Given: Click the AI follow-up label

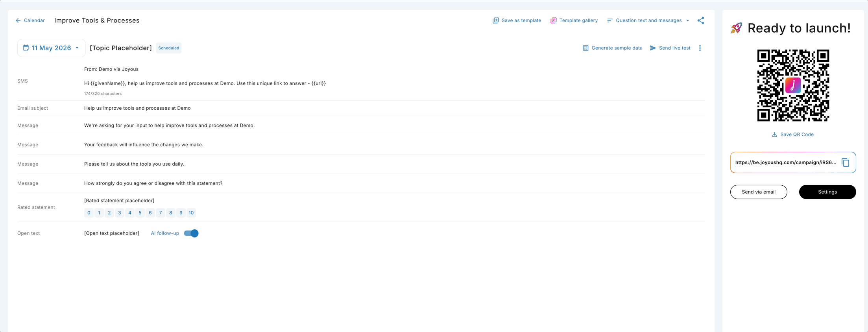Looking at the screenshot, I should pos(165,233).
